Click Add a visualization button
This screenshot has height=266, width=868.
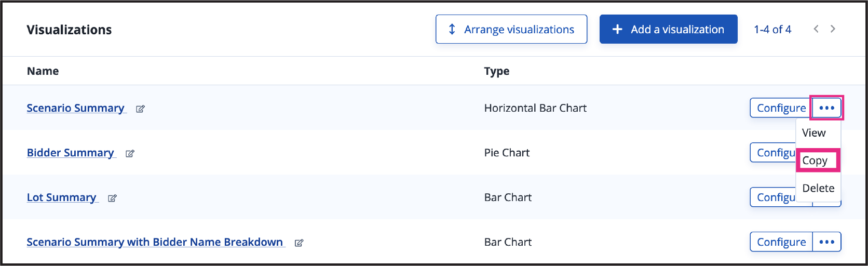click(x=669, y=29)
